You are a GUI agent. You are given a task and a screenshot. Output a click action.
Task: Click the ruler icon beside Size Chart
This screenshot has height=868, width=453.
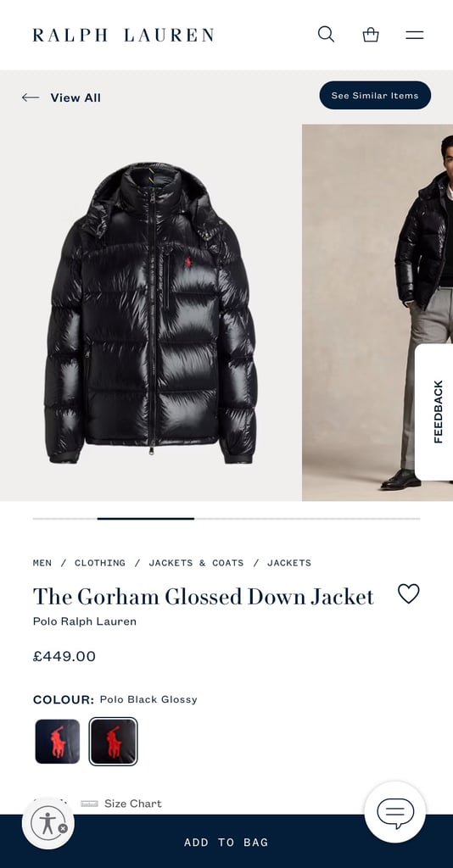click(x=89, y=804)
